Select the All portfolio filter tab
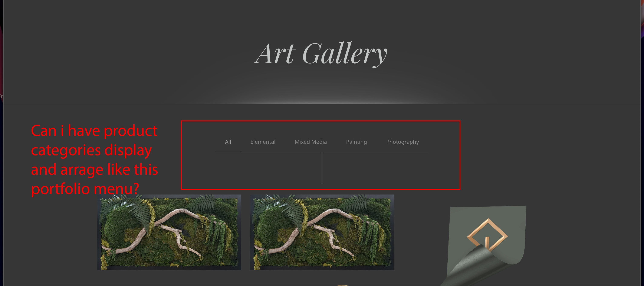 coord(228,142)
